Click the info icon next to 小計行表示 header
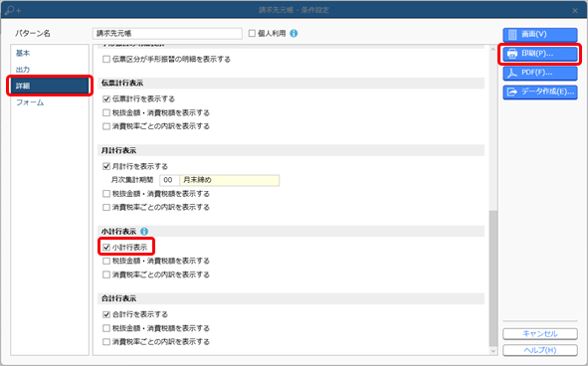The width and height of the screenshot is (588, 366). point(144,232)
